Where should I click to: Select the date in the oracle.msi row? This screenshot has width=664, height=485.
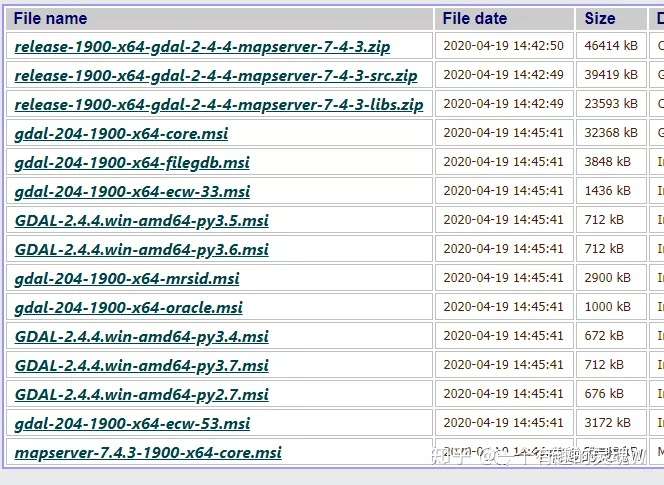click(504, 307)
